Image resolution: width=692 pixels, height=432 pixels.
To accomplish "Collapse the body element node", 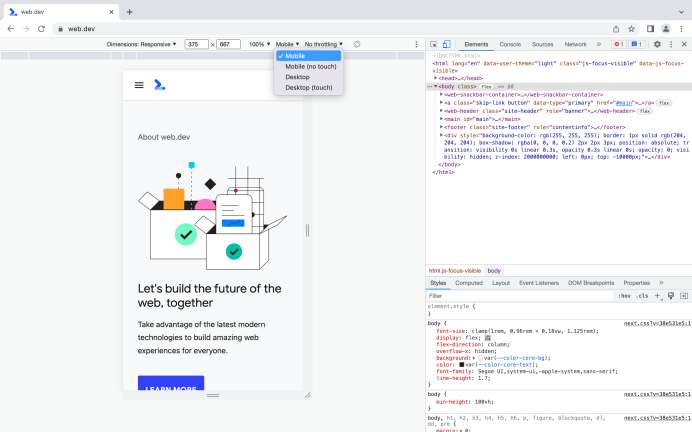I will coord(436,86).
